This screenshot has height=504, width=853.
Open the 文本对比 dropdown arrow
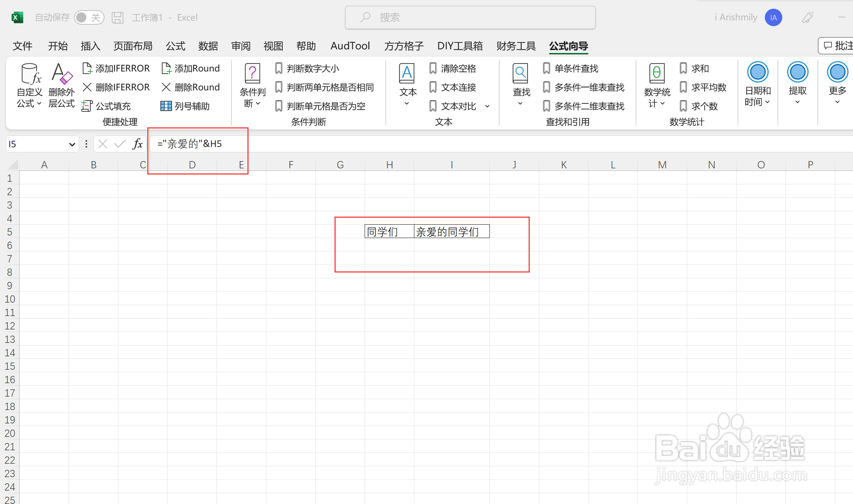[487, 106]
